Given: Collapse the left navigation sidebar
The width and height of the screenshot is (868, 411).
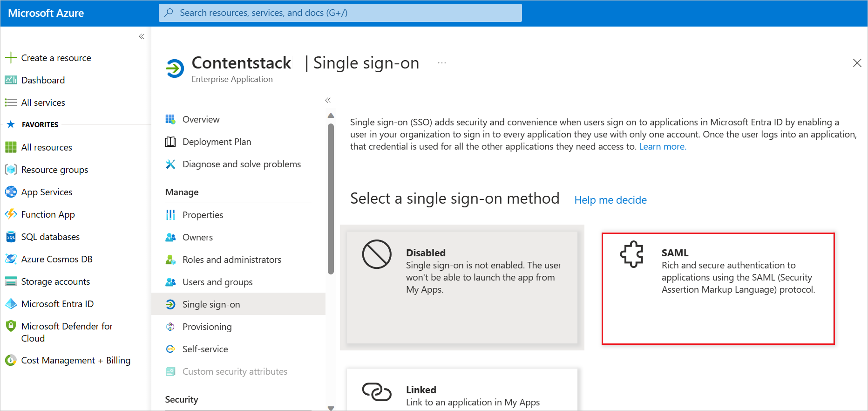Looking at the screenshot, I should click(142, 36).
